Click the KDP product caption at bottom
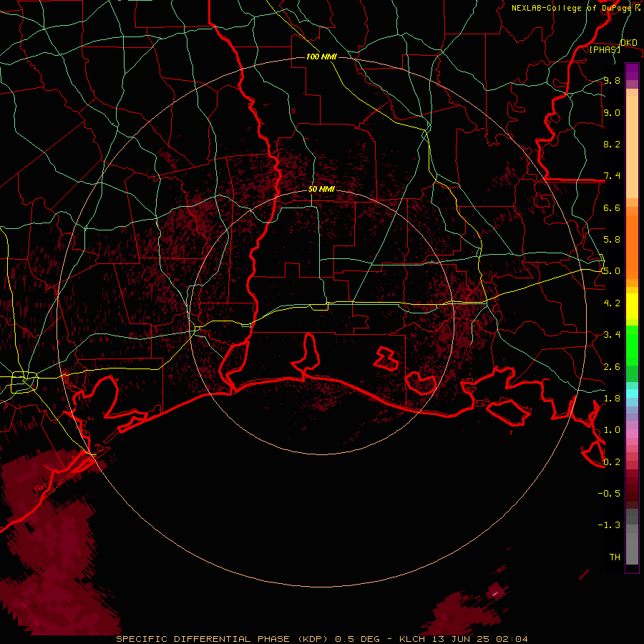The width and height of the screenshot is (644, 644). click(322, 639)
